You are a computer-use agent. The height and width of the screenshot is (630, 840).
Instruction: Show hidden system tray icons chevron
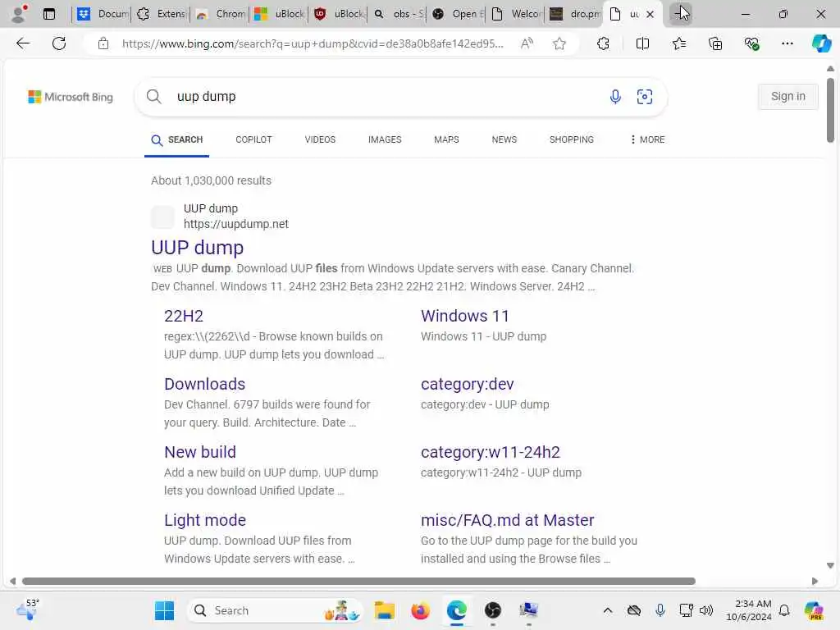pos(608,610)
